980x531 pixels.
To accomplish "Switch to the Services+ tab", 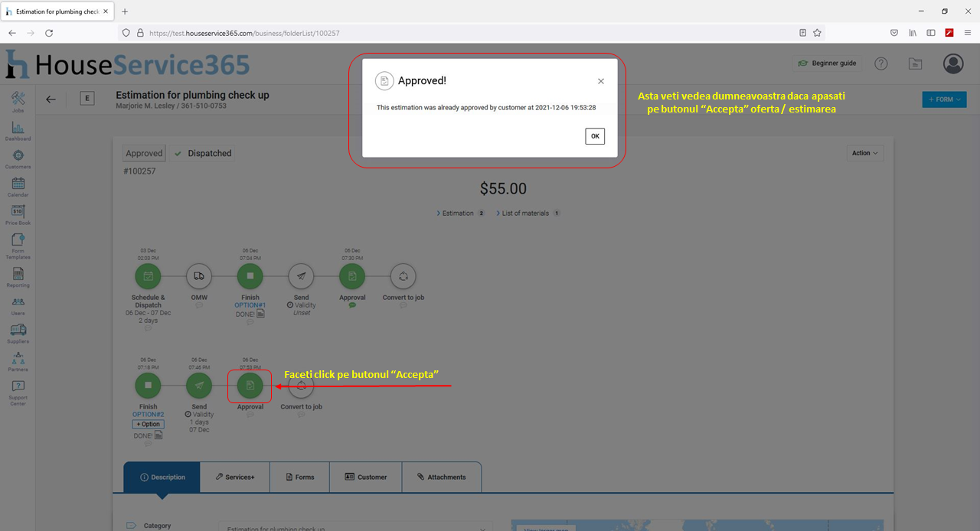I will pos(234,477).
